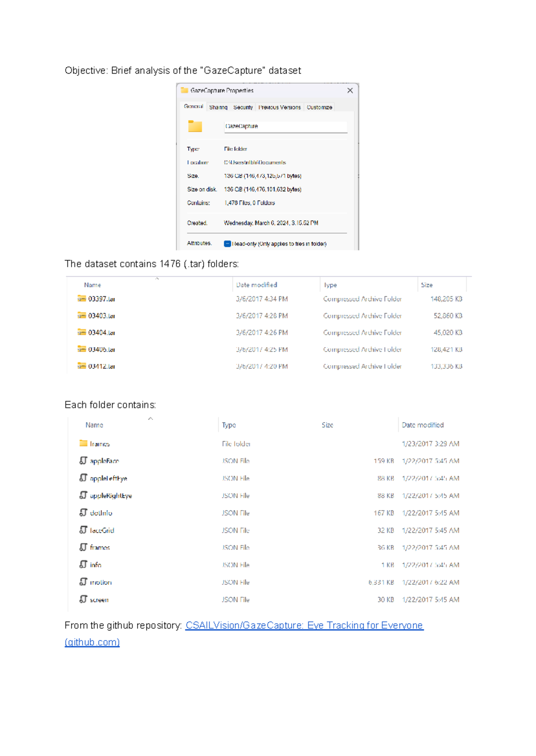Viewport: 536px width, 756px height.
Task: Click the motion JSON file icon
Action: (84, 582)
